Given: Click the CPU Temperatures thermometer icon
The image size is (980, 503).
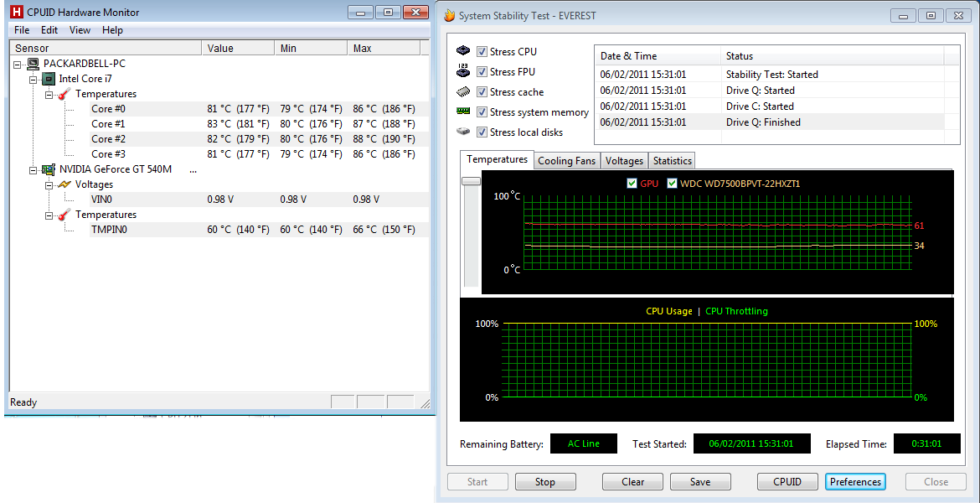Looking at the screenshot, I should [64, 94].
